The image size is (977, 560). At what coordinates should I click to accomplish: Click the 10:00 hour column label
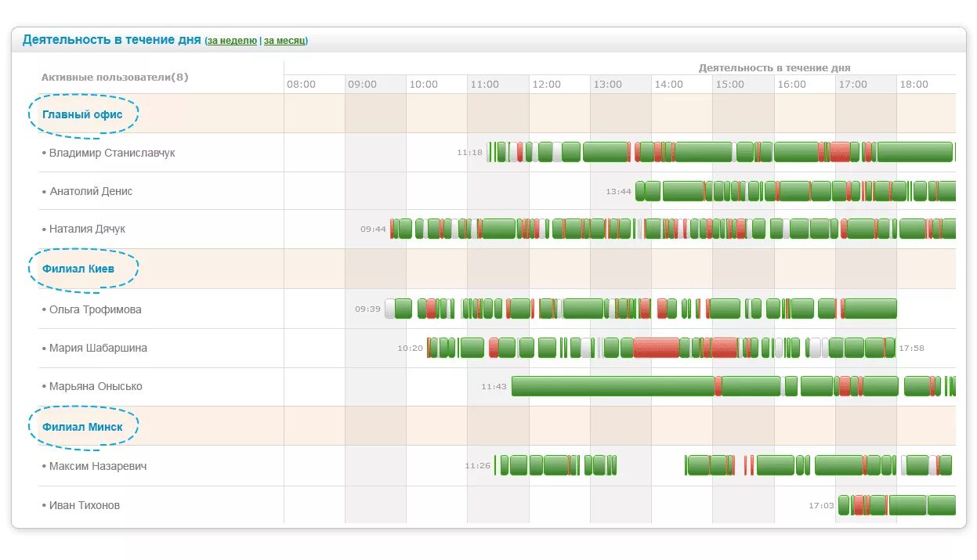point(424,85)
